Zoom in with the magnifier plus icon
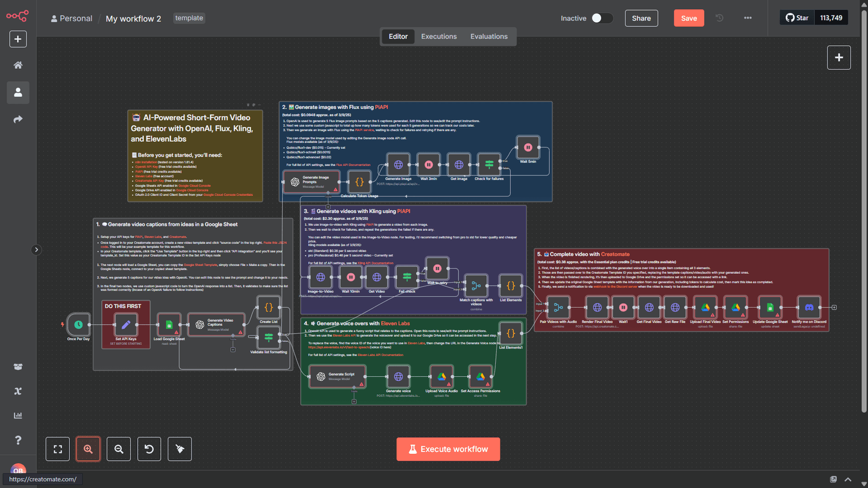The image size is (868, 488). click(x=88, y=449)
